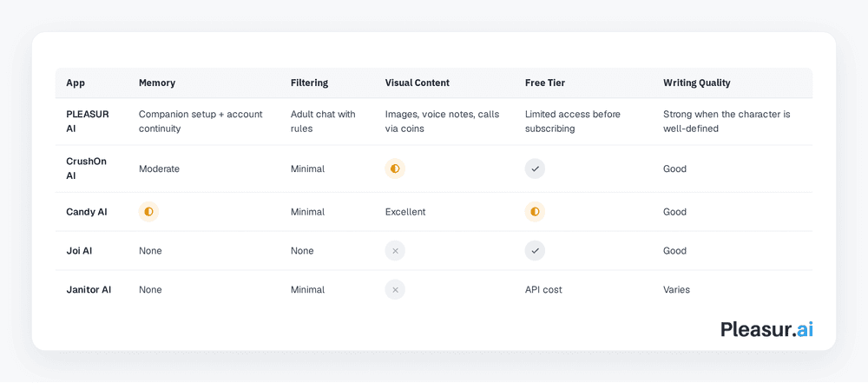Click the half-circle icon in Candy AI Free Tier
Viewport: 868px width, 383px height.
535,212
